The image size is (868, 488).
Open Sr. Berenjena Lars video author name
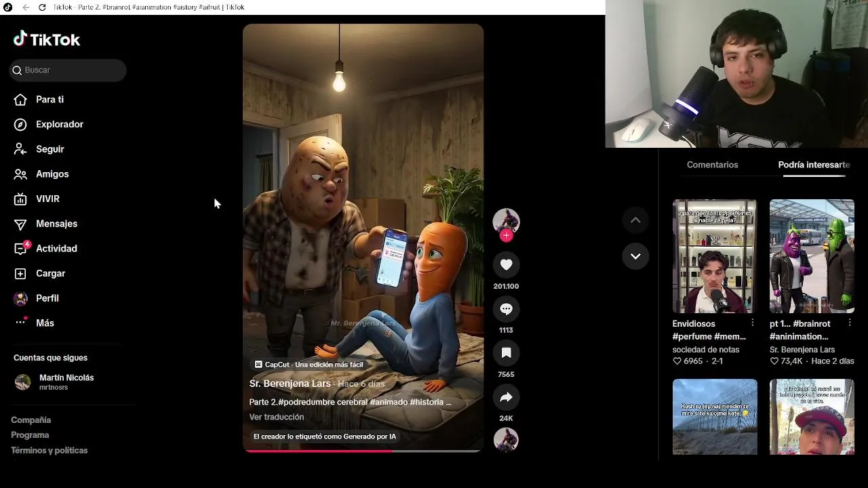(290, 384)
